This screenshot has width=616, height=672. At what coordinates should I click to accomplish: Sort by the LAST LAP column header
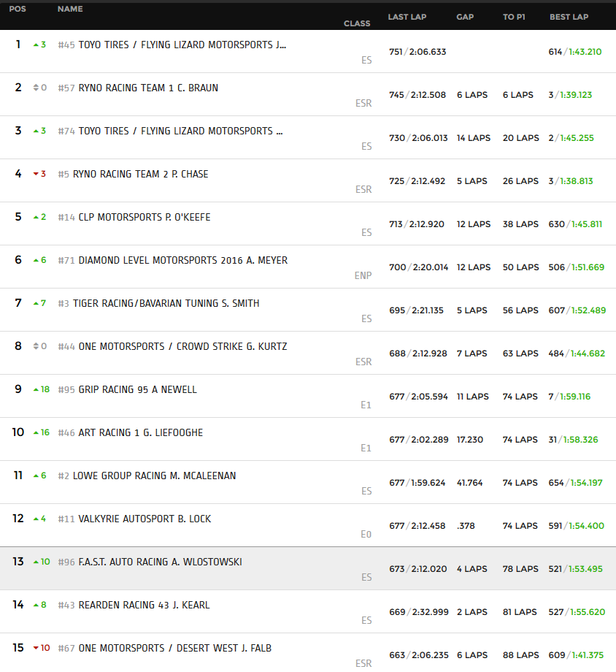click(407, 17)
